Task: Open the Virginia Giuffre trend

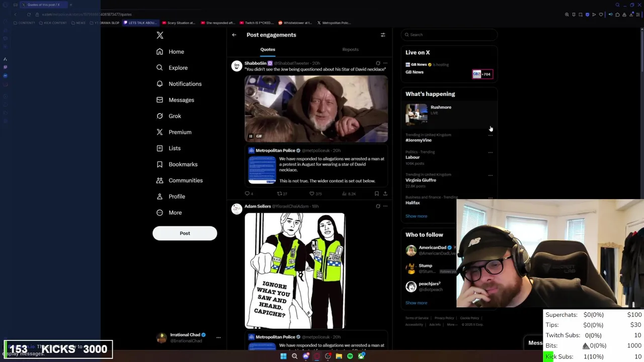Action: click(421, 180)
